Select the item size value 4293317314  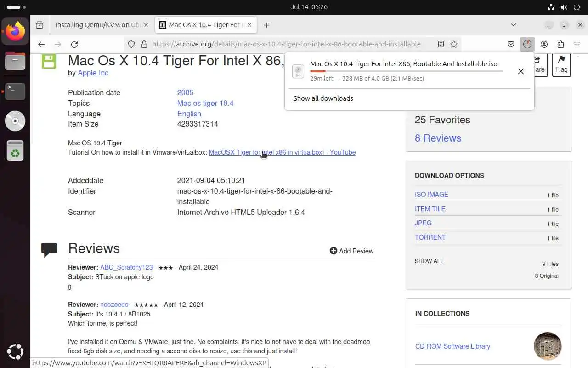tap(198, 124)
